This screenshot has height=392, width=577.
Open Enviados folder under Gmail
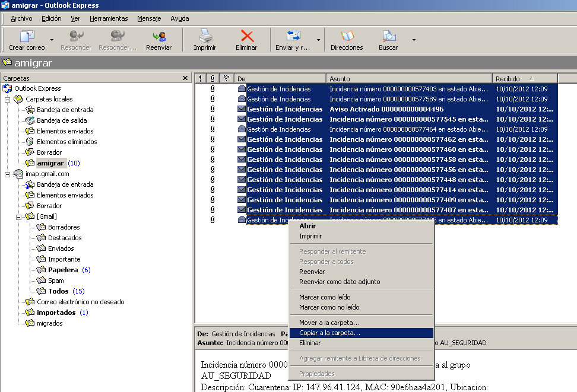click(x=61, y=248)
